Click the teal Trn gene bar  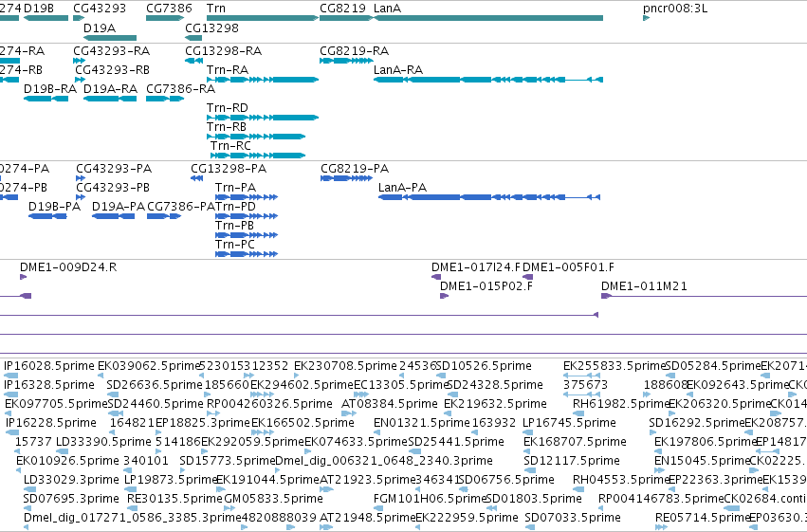click(263, 19)
